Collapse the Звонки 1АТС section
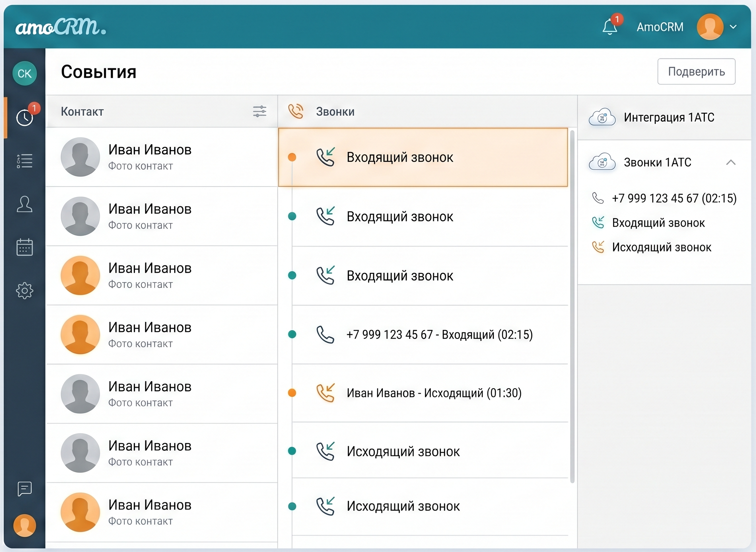Screen dimensions: 756x552 pos(731,162)
